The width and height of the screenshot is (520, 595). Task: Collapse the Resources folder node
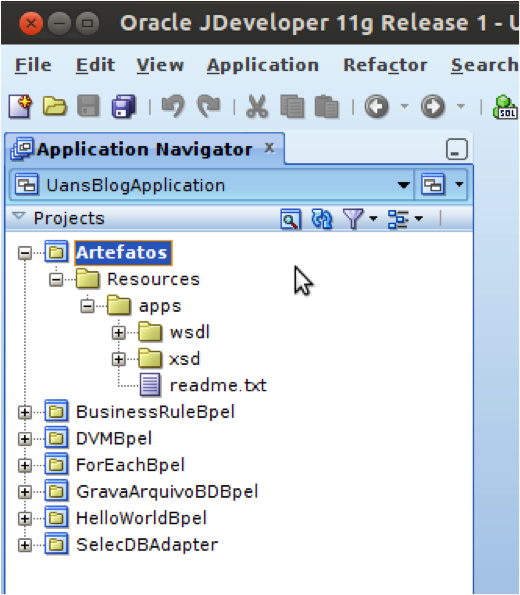[56, 280]
